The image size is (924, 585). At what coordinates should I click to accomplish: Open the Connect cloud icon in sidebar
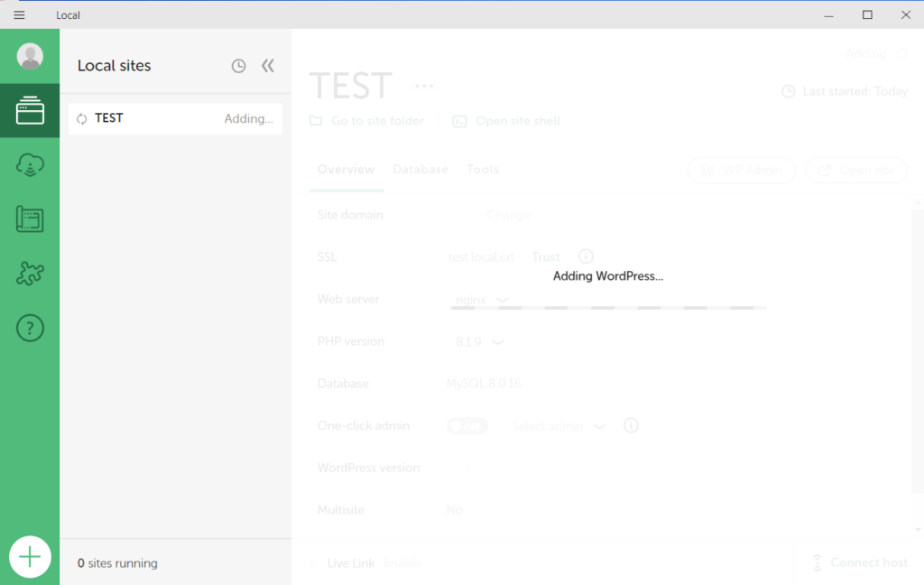[x=30, y=164]
